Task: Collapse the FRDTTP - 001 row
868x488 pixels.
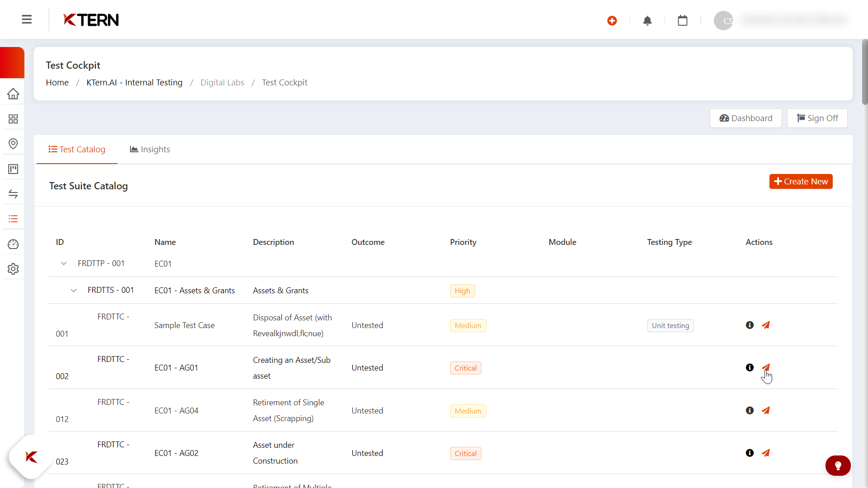Action: pos(64,263)
